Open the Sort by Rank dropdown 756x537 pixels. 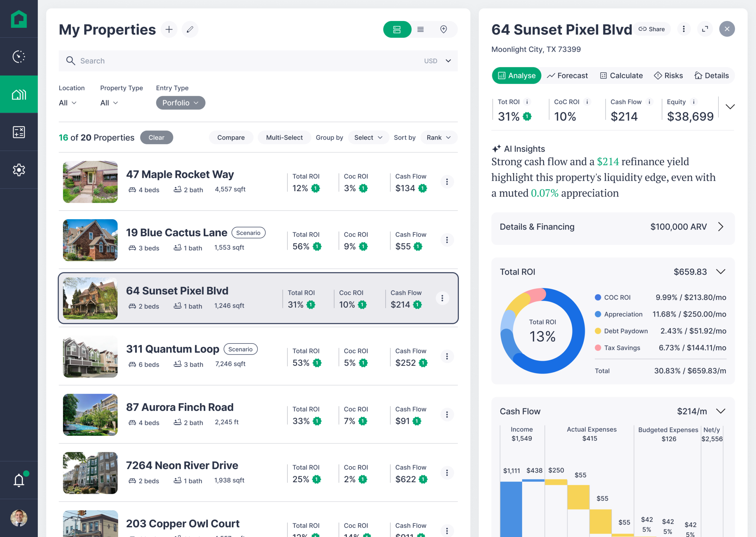(438, 137)
